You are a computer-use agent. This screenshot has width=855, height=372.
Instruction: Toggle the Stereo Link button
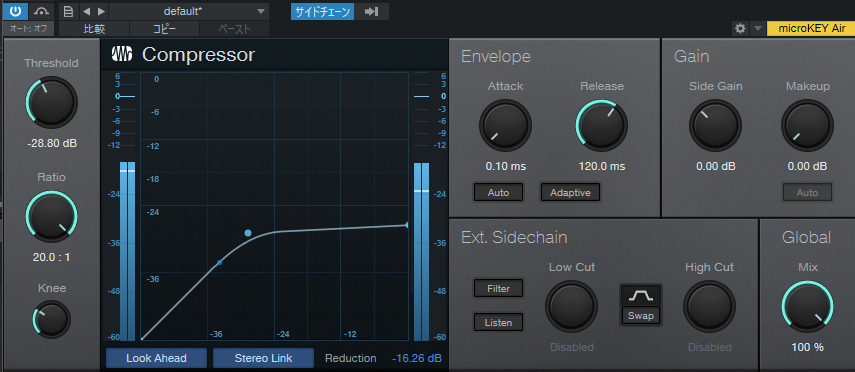tap(263, 358)
